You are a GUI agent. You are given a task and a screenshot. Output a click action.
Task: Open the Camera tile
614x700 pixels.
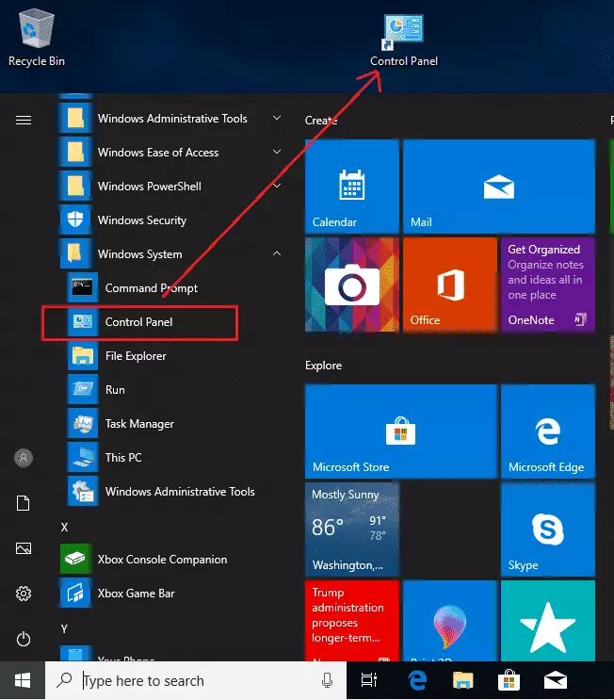(x=352, y=285)
